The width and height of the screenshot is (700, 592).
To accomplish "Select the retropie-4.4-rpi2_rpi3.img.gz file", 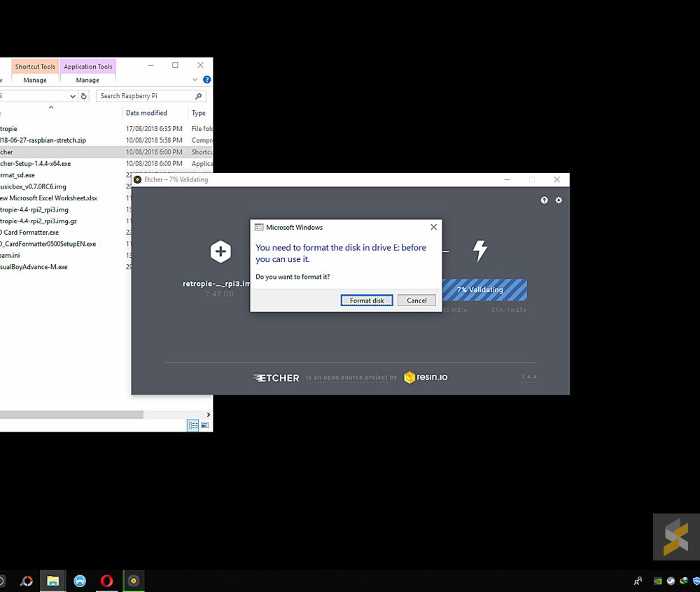I will pos(66,221).
